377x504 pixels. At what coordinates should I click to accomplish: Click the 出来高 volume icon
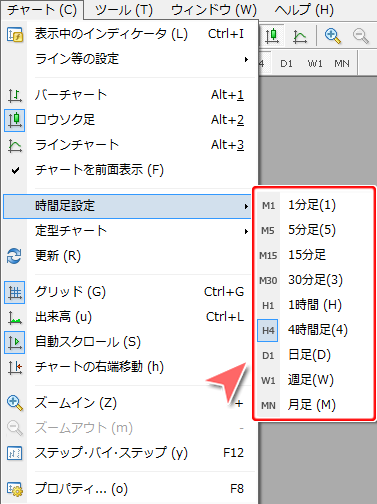click(x=15, y=318)
